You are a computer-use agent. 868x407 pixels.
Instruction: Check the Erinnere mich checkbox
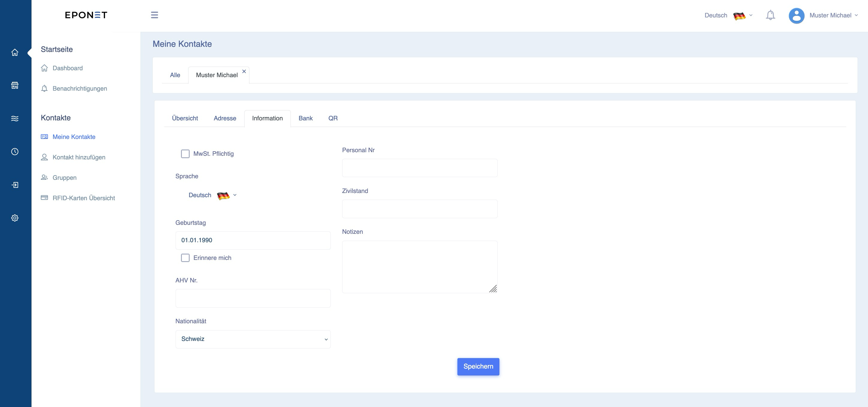click(x=185, y=258)
